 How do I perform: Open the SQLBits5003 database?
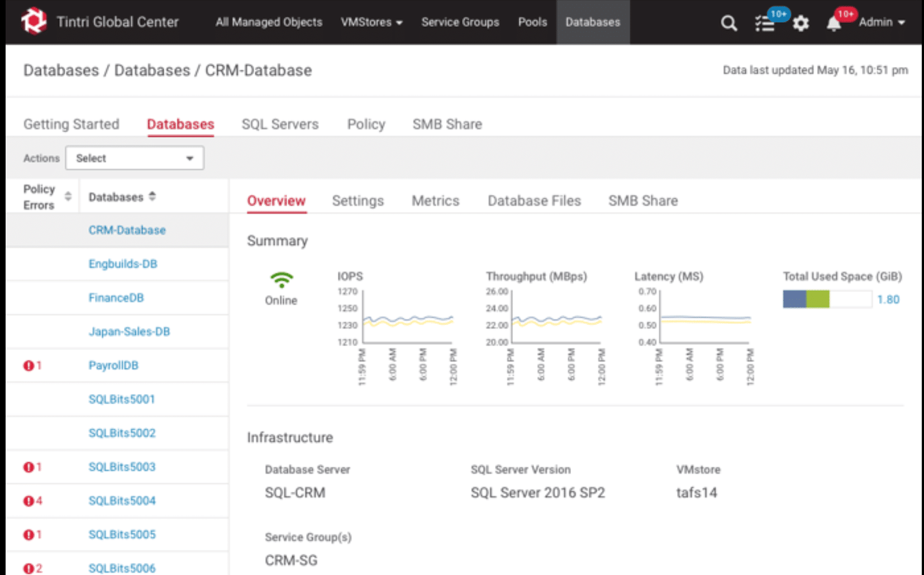pos(122,467)
